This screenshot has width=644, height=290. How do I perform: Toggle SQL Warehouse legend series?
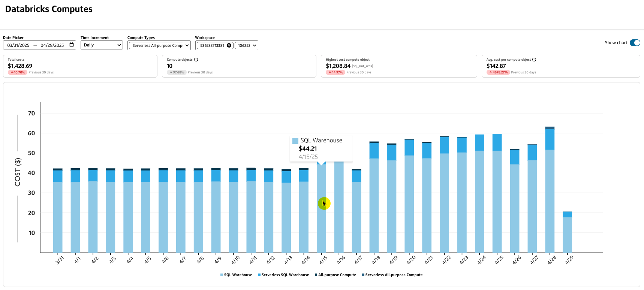click(236, 275)
